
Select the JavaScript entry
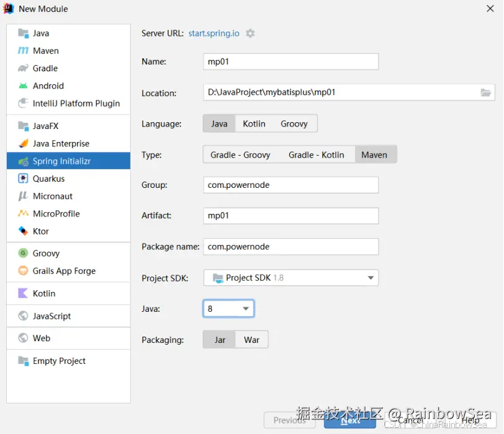[x=68, y=316]
